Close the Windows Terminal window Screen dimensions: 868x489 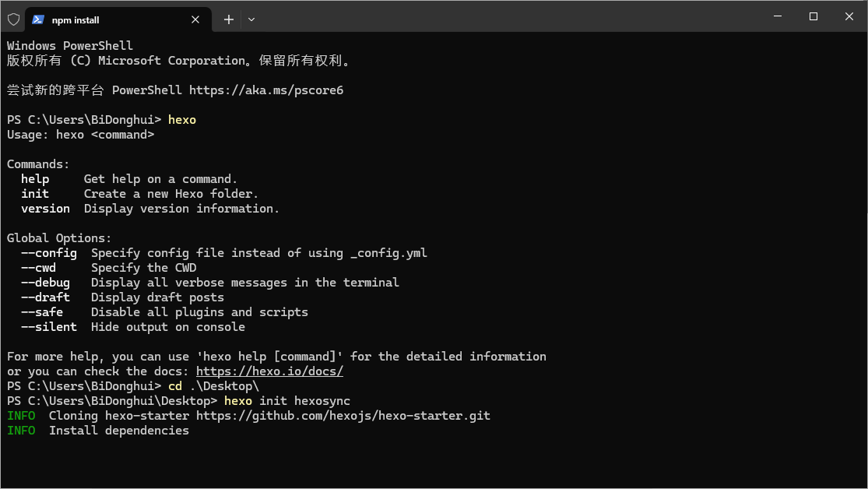coord(849,16)
